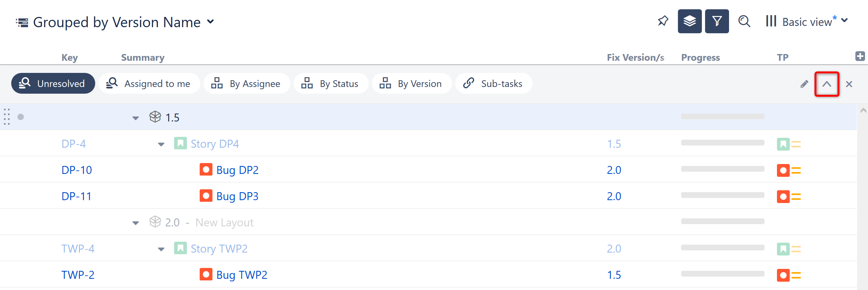Open the Grouped by Version Name dropdown
868x290 pixels.
pyautogui.click(x=210, y=22)
